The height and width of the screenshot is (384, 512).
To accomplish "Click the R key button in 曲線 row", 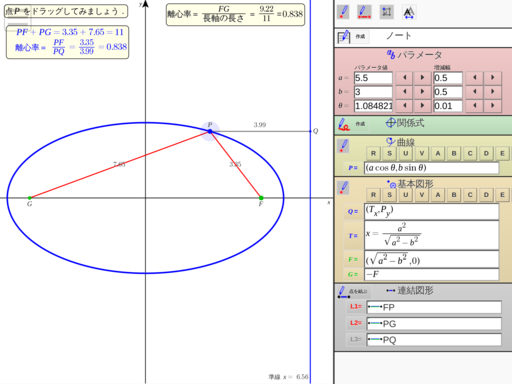I will 373,153.
